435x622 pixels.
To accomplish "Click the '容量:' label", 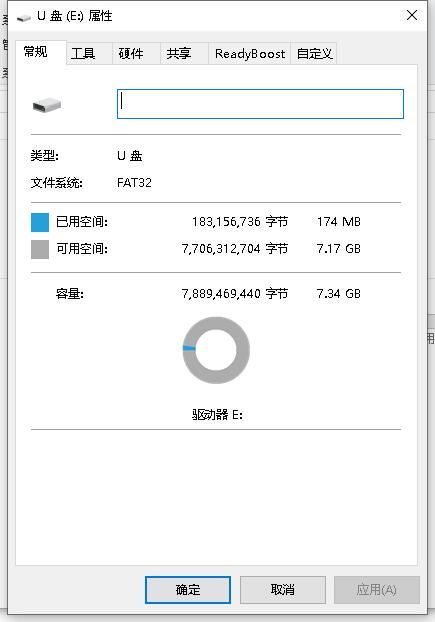I will click(70, 294).
